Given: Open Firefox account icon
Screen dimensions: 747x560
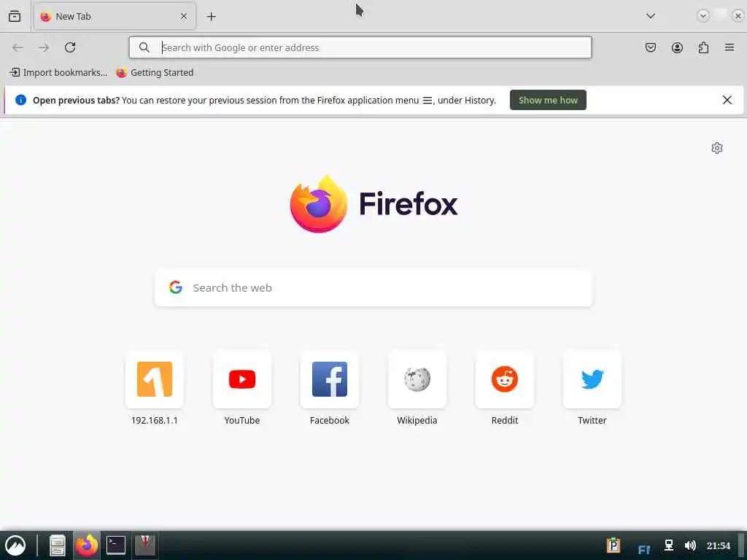Looking at the screenshot, I should pos(677,47).
